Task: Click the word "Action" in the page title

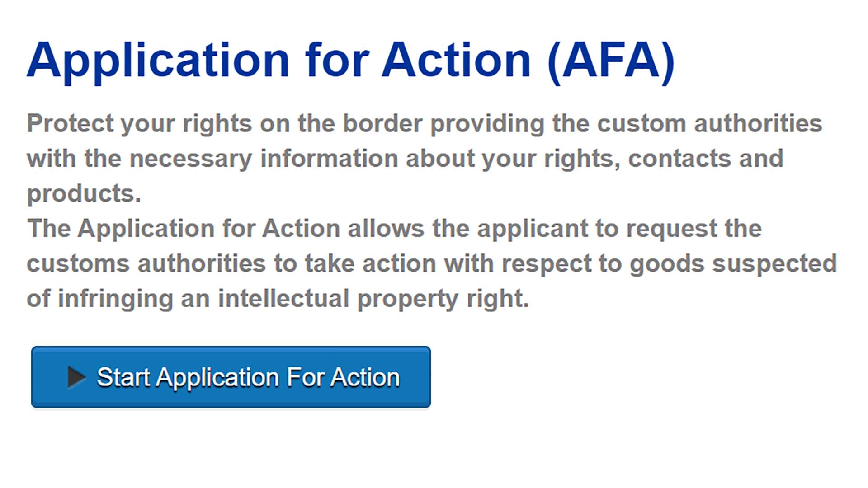Action: coord(456,60)
